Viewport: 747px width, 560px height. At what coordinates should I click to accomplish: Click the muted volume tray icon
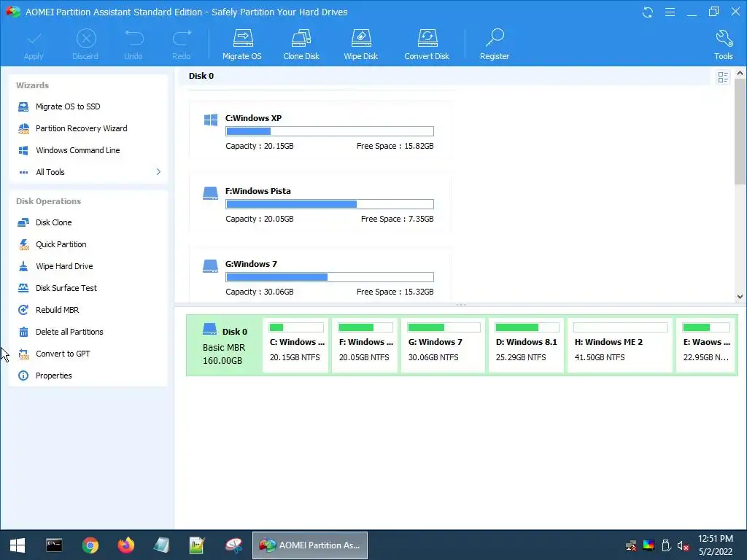683,545
